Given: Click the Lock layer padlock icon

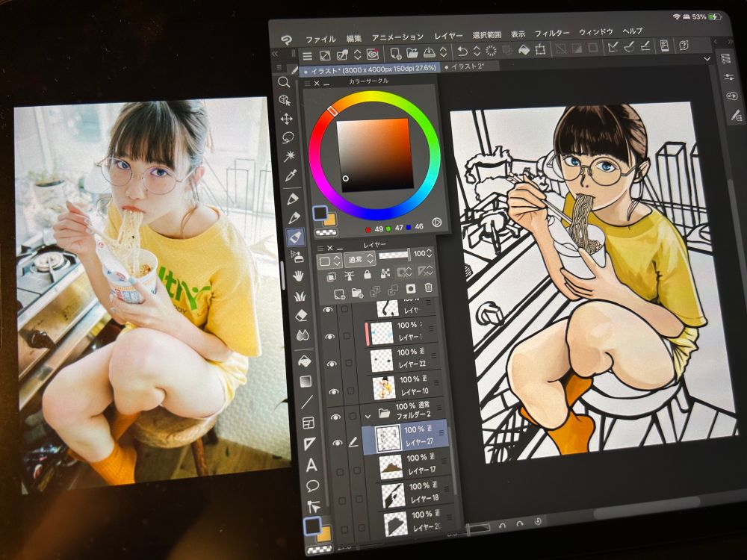Looking at the screenshot, I should pyautogui.click(x=367, y=274).
